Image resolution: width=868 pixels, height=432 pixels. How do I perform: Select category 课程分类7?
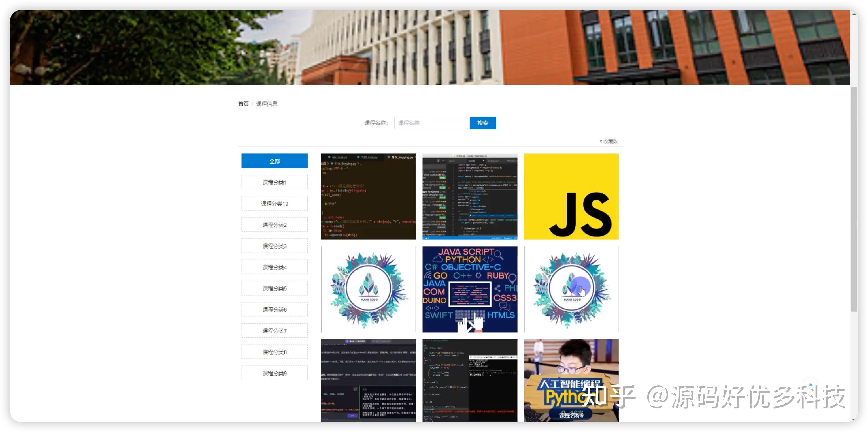[x=274, y=330]
